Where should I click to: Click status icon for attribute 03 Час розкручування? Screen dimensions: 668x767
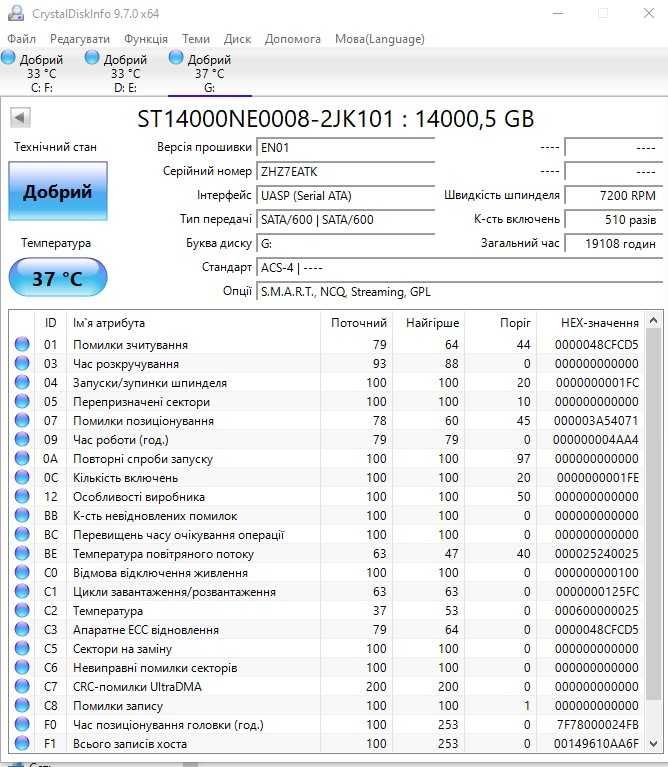click(x=22, y=363)
